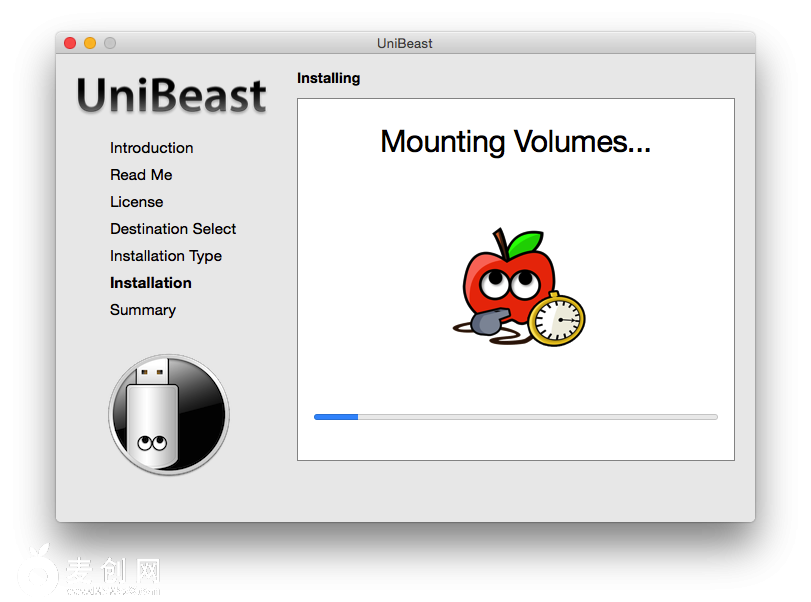Click the Installing header label
Image resolution: width=811 pixels, height=602 pixels.
click(x=328, y=78)
